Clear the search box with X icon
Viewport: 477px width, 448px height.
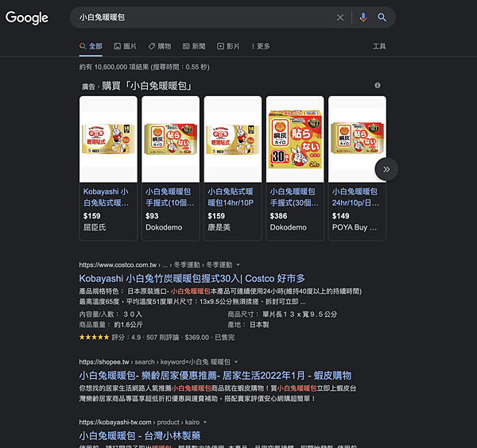[x=340, y=17]
